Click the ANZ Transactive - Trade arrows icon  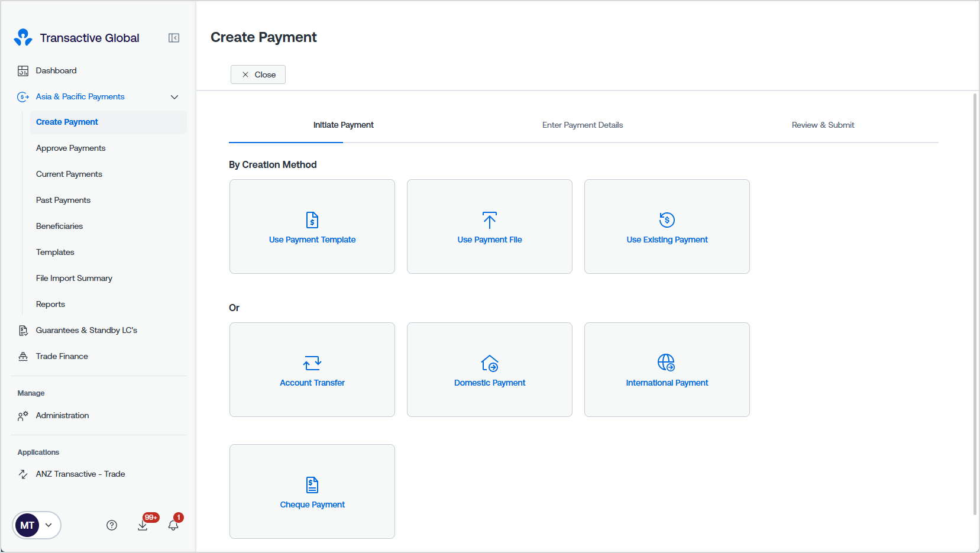23,474
